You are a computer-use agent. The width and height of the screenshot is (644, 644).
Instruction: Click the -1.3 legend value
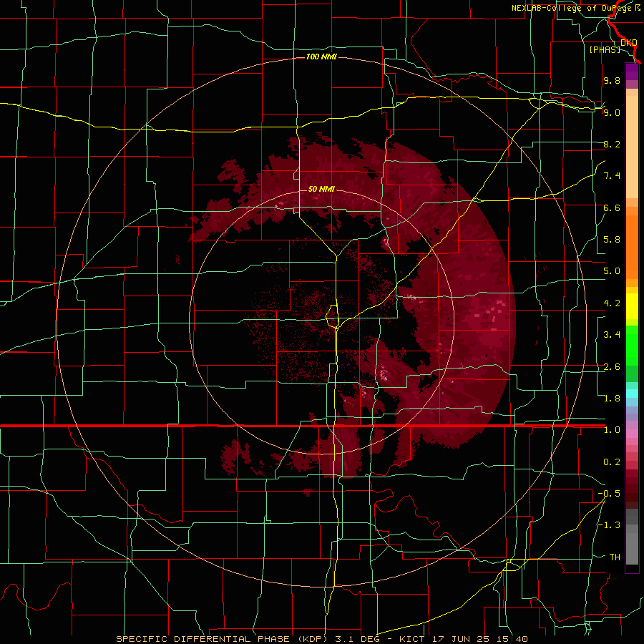click(x=609, y=525)
